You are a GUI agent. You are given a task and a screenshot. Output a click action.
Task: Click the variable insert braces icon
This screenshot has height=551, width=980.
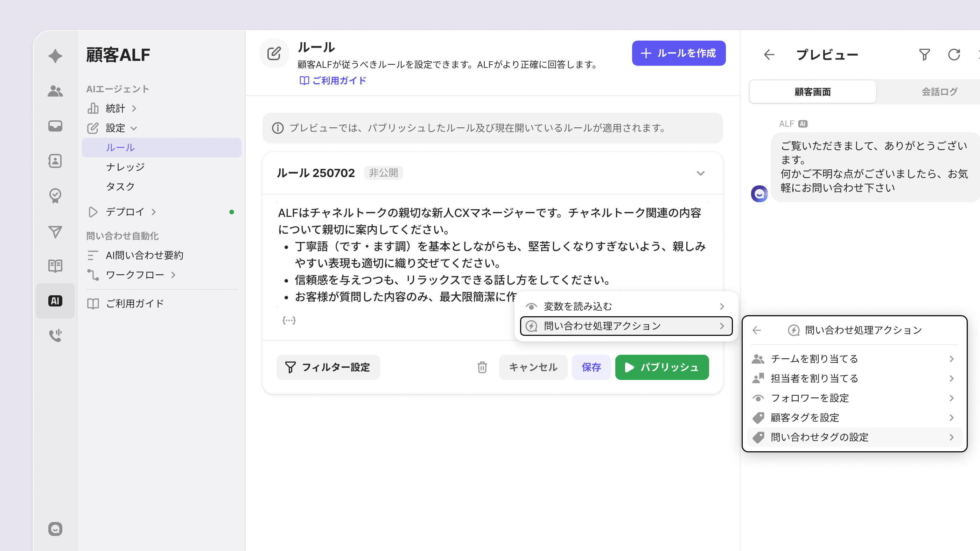click(x=289, y=320)
